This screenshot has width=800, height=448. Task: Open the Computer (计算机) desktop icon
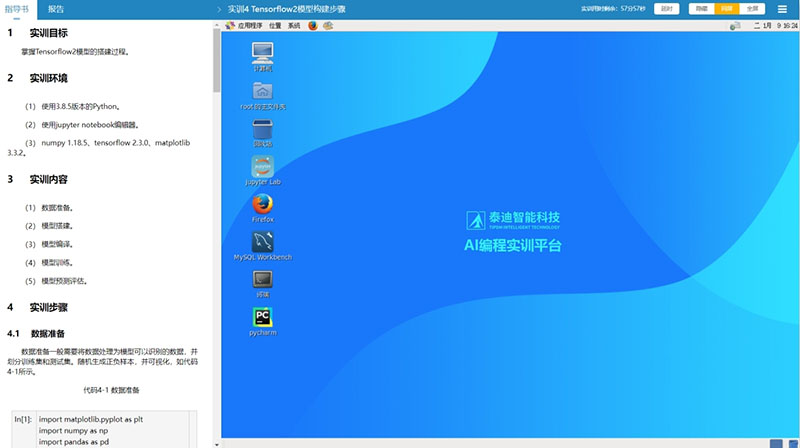click(263, 53)
